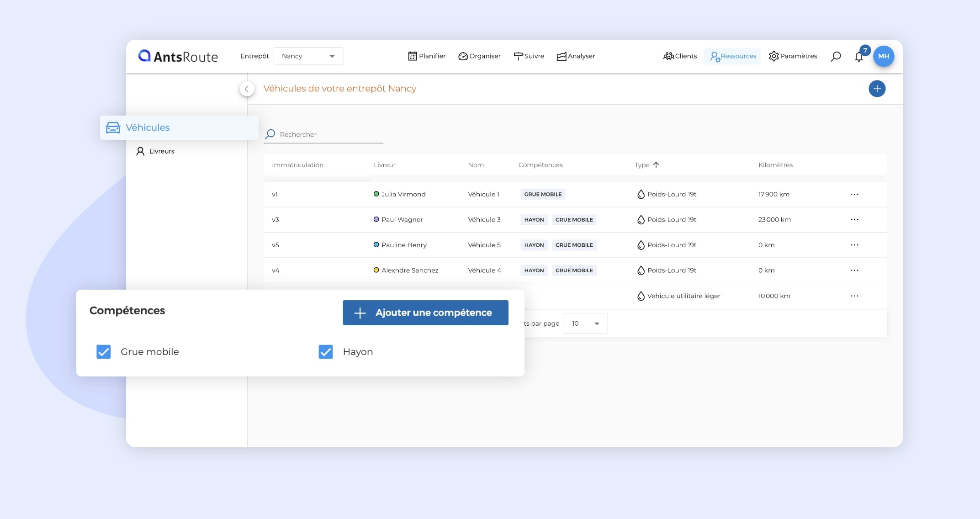The height and width of the screenshot is (519, 980).
Task: Select Véhicules in the sidebar
Action: click(x=179, y=127)
